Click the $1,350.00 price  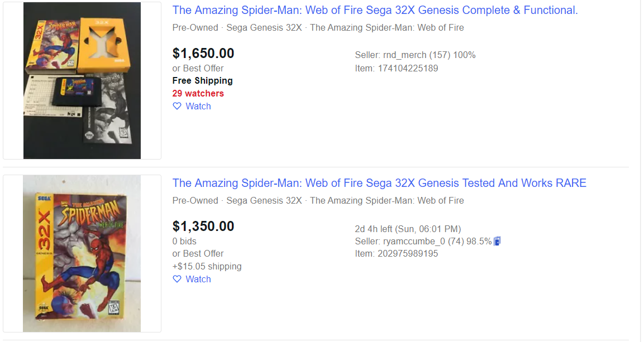click(203, 227)
